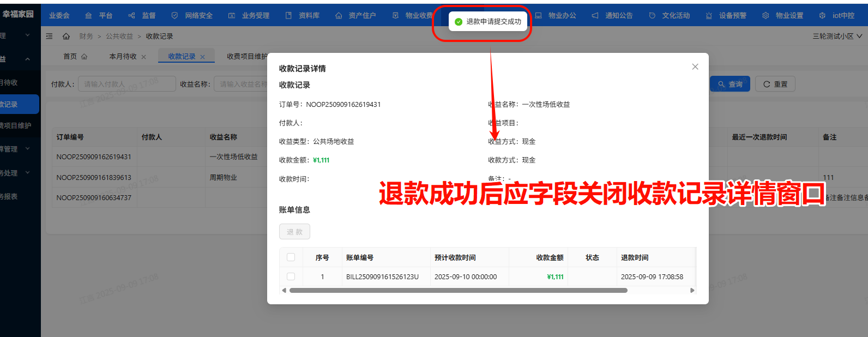Image resolution: width=868 pixels, height=337 pixels.
Task: Close the 本月待收 tab with its X
Action: (144, 57)
